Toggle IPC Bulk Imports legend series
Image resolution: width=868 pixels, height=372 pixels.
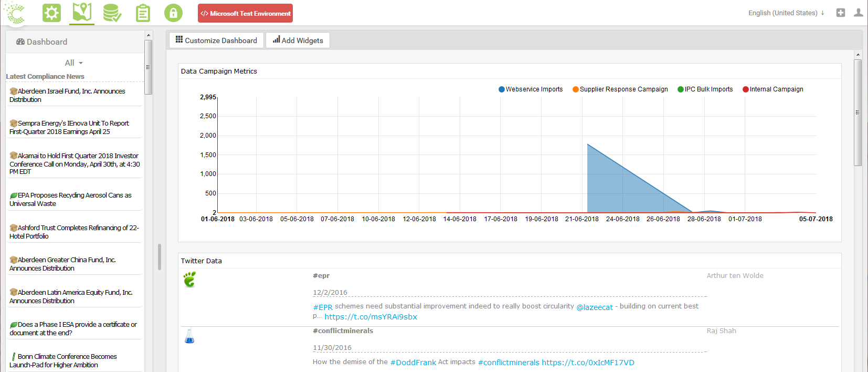point(705,89)
